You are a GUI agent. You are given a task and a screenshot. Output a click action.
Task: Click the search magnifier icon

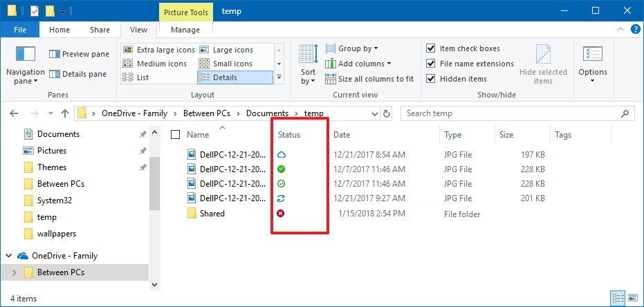click(x=625, y=113)
